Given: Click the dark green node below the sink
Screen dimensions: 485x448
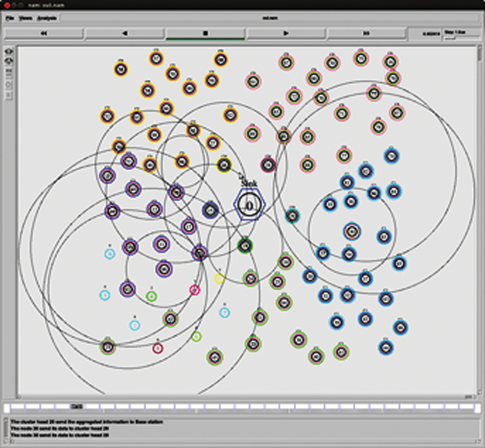Looking at the screenshot, I should coord(245,246).
